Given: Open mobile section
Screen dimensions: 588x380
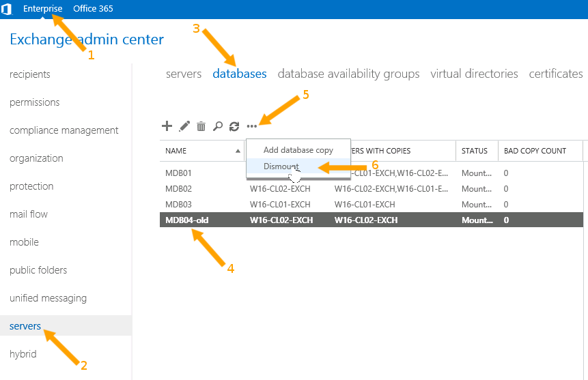Looking at the screenshot, I should [x=24, y=242].
